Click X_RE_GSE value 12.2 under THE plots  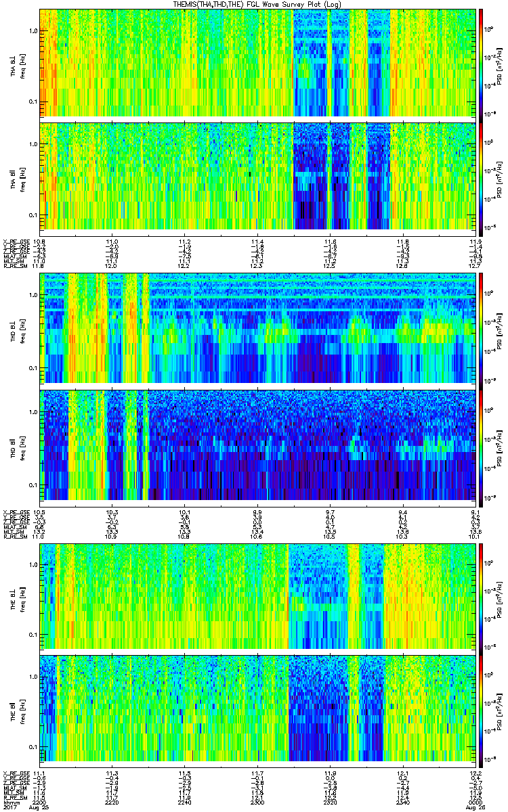point(475,773)
